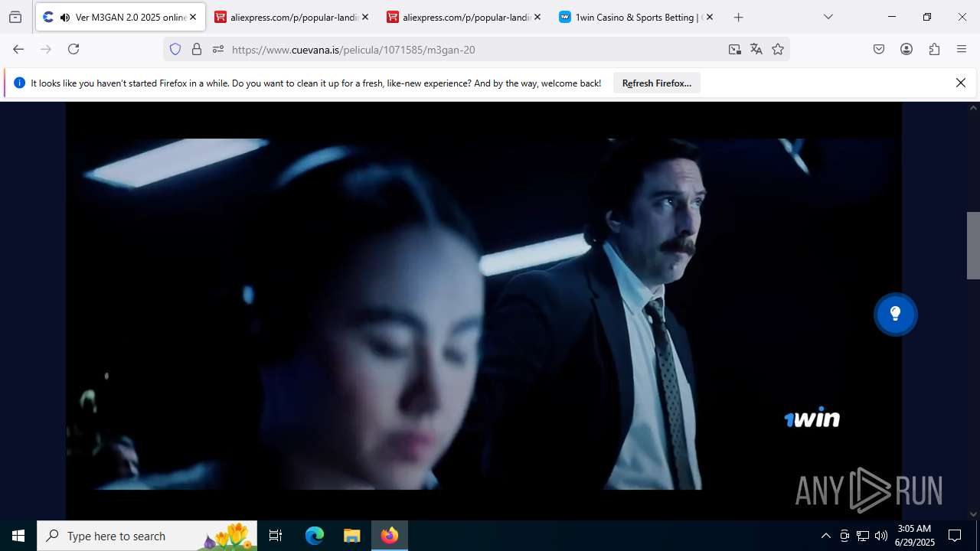Close the second aliexpress.com tab
980x551 pixels.
pyautogui.click(x=537, y=17)
